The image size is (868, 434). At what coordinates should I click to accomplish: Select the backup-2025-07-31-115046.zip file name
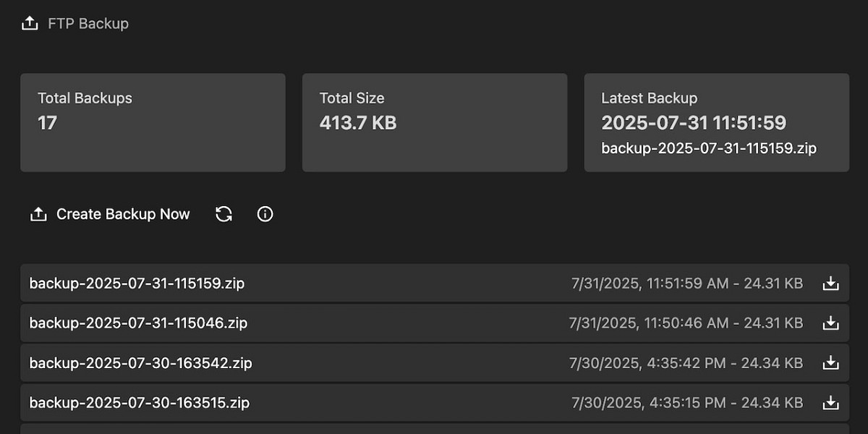138,323
